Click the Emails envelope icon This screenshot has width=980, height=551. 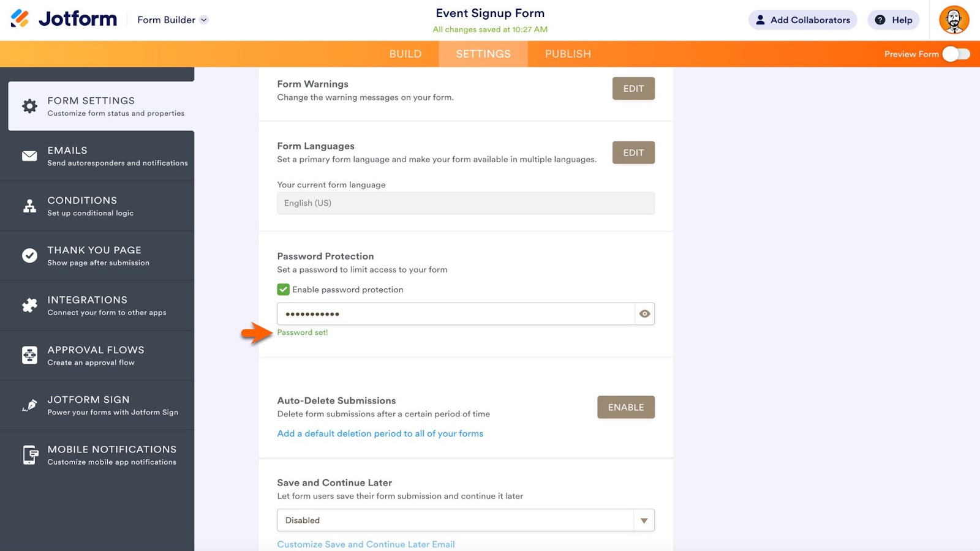(29, 156)
